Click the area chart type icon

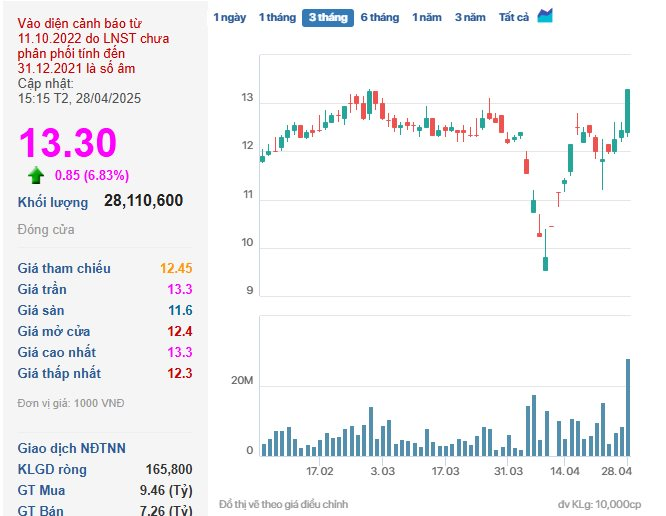point(545,16)
